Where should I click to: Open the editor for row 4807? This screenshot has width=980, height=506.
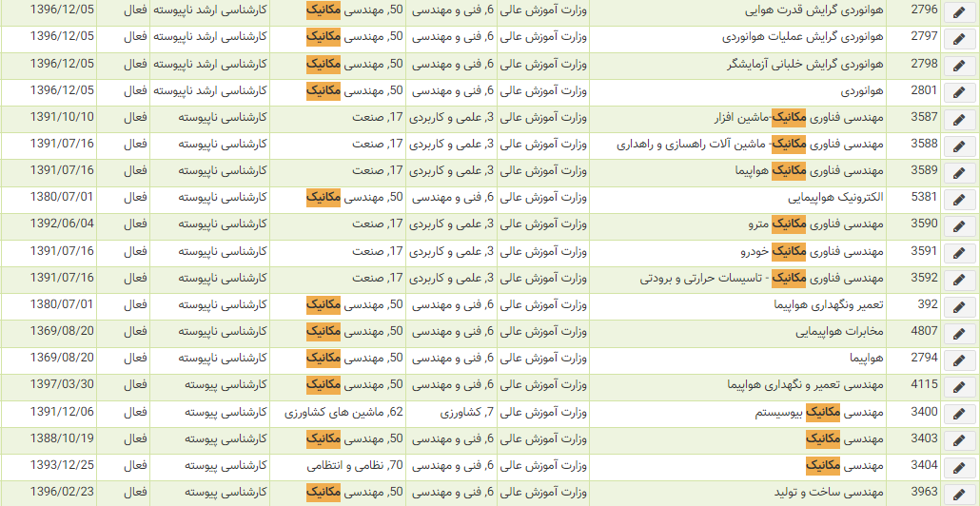959,332
